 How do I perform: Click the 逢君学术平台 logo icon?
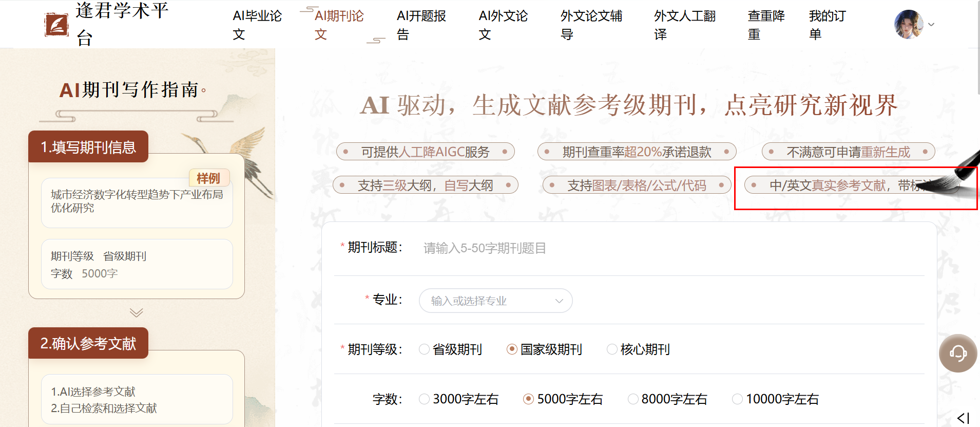click(56, 25)
